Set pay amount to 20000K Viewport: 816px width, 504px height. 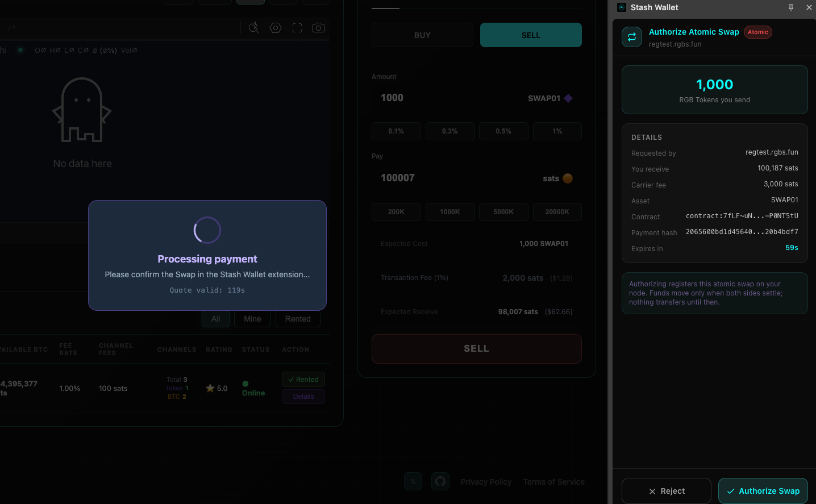tap(557, 212)
